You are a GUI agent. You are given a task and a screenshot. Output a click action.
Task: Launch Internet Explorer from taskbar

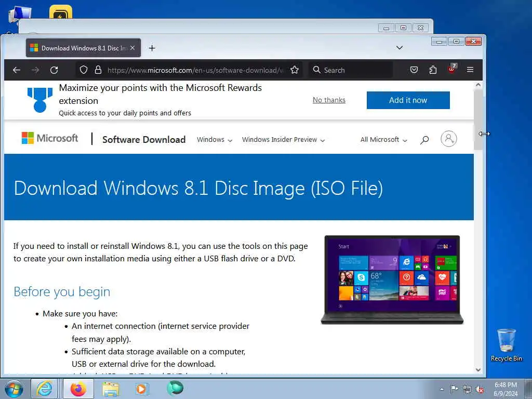pos(45,389)
